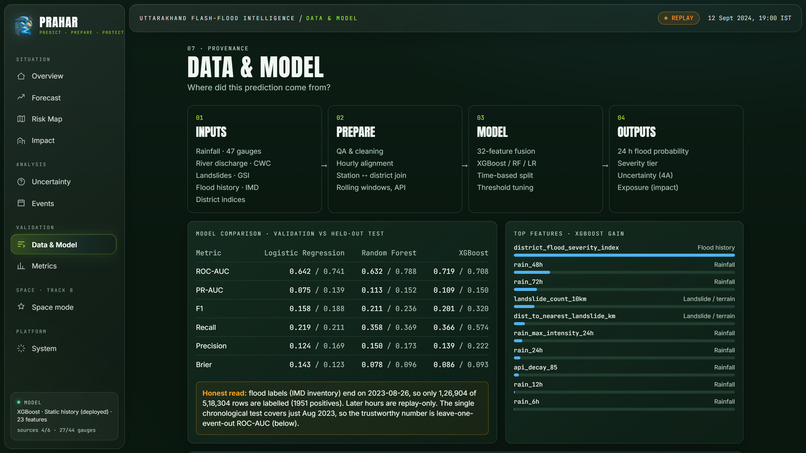Click the Impact building icon
Image resolution: width=806 pixels, height=453 pixels.
(21, 140)
